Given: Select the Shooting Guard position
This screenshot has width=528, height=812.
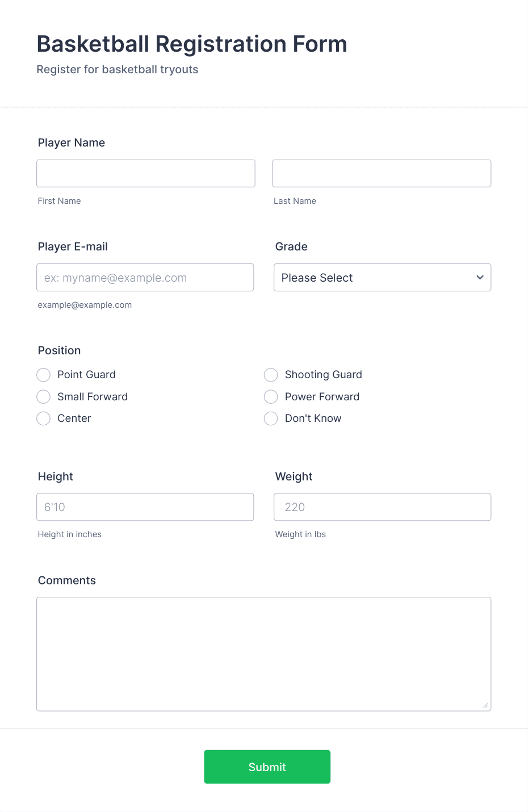Looking at the screenshot, I should [271, 375].
